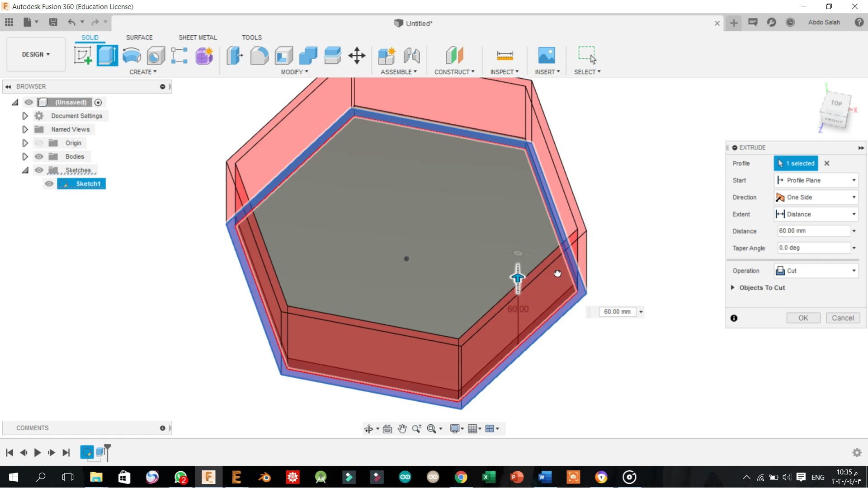Switch to the TOOLS tab

click(x=251, y=38)
